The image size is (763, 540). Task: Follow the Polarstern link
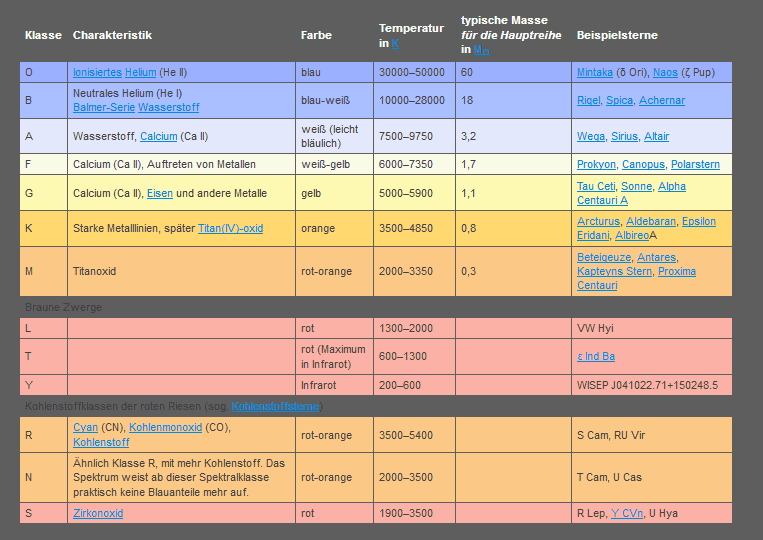click(x=695, y=164)
